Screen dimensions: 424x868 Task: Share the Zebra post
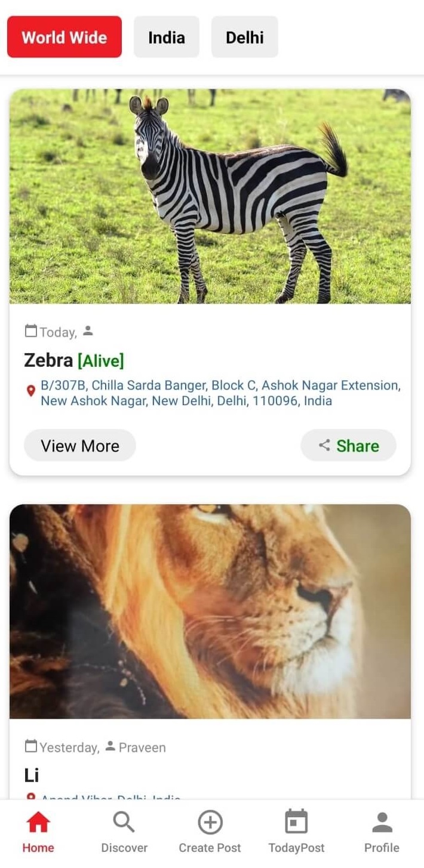coord(349,446)
